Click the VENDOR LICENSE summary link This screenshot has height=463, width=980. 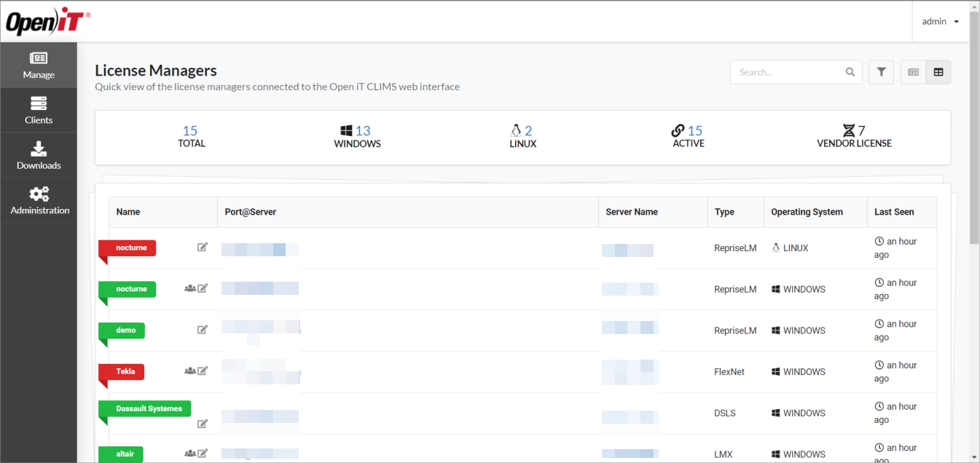[x=853, y=135]
